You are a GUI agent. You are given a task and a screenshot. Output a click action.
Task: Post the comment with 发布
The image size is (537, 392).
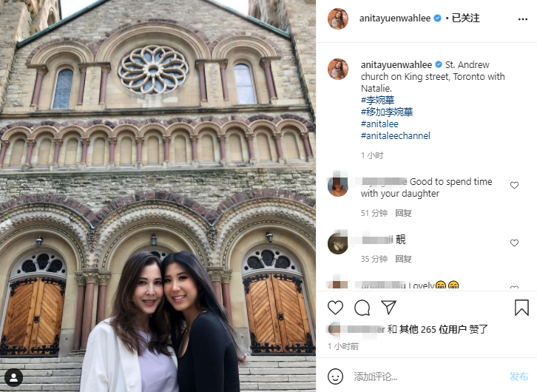pyautogui.click(x=519, y=376)
